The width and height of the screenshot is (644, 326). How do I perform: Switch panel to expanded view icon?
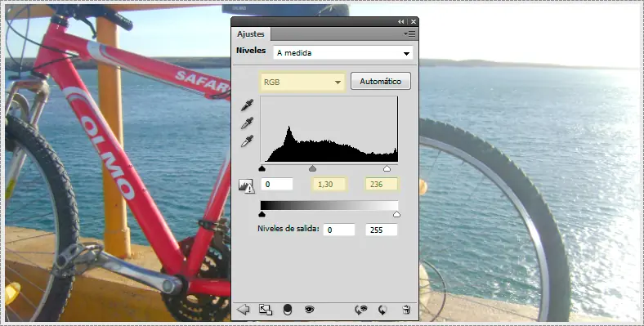tap(266, 310)
